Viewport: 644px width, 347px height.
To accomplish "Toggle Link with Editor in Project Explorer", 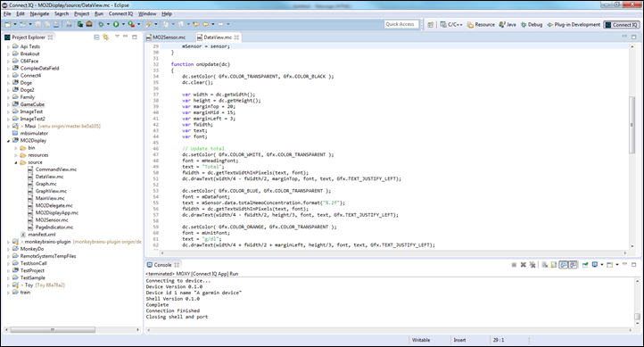I will 105,37.
